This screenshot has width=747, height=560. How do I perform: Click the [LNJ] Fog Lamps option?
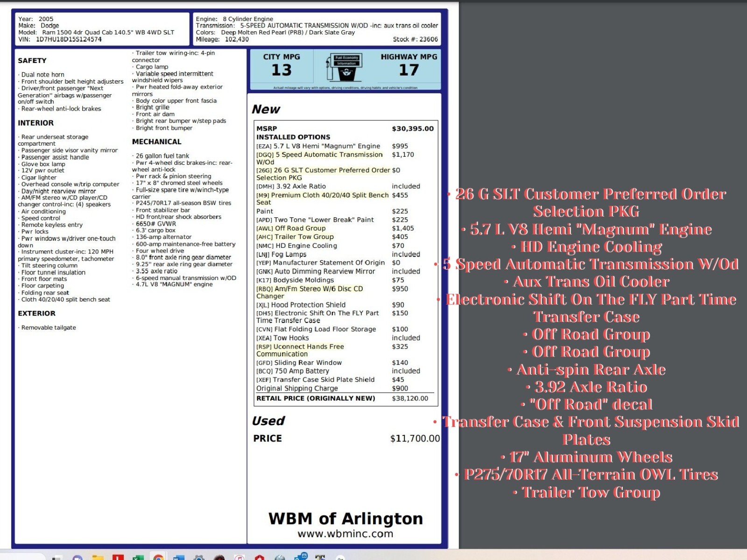(x=338, y=254)
